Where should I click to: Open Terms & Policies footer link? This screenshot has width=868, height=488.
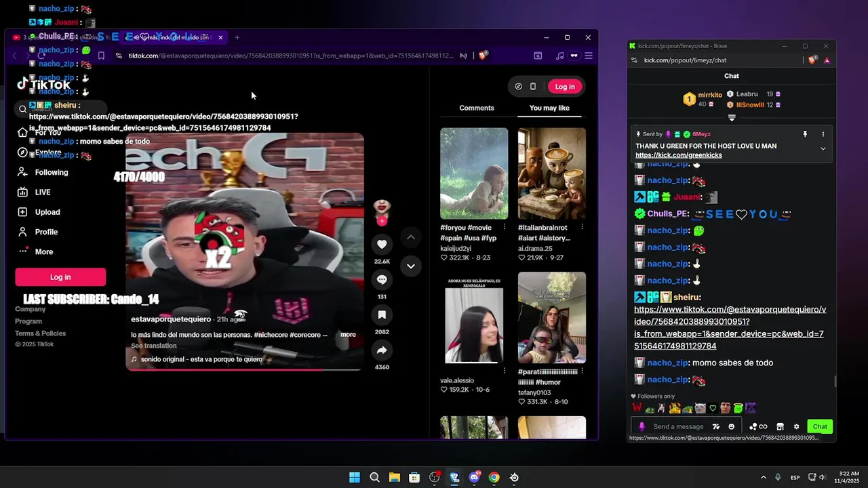pyautogui.click(x=40, y=333)
